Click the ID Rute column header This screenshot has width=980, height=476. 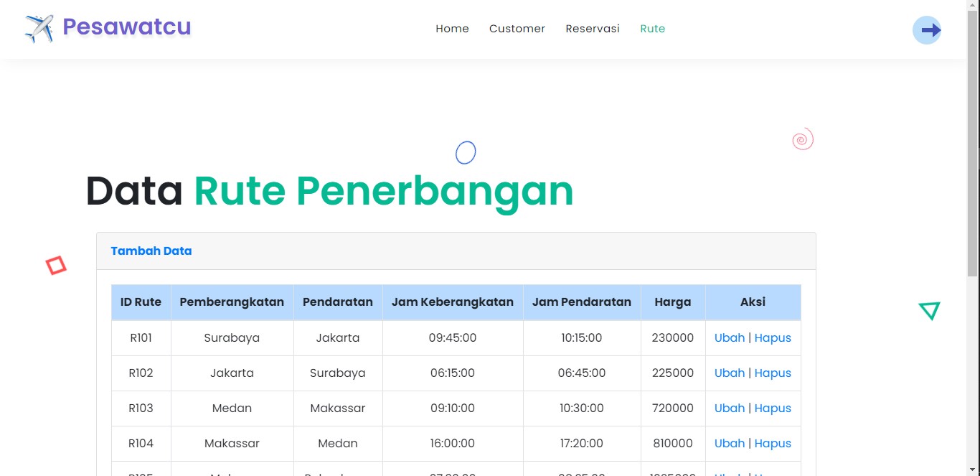click(x=141, y=302)
